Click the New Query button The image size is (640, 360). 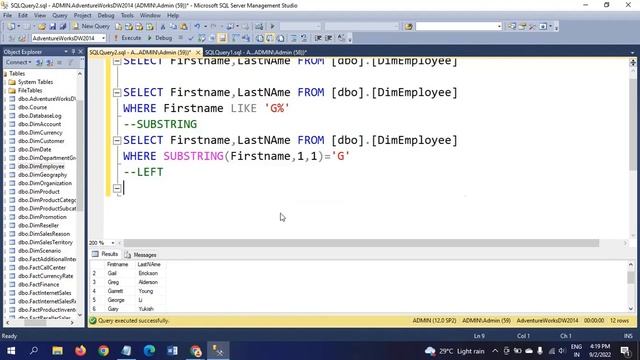point(91,26)
